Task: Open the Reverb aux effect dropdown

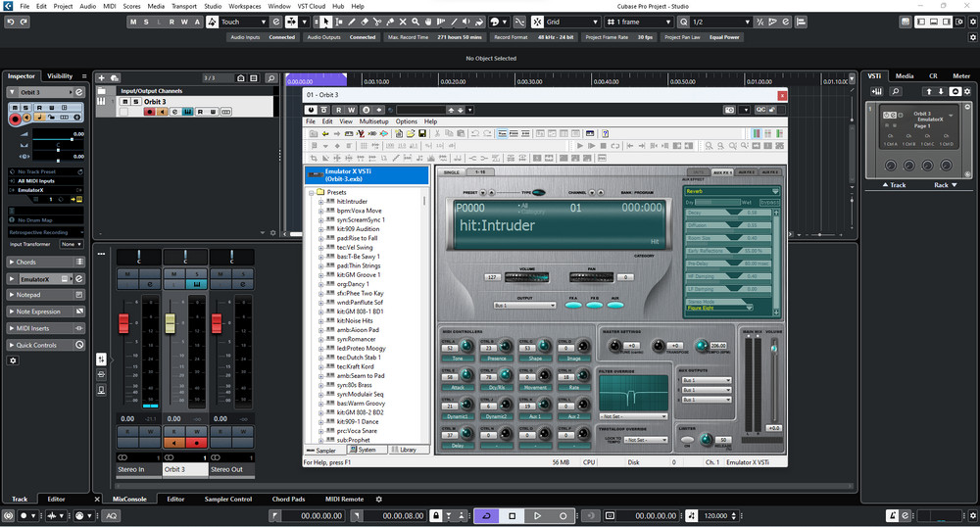Action: pyautogui.click(x=731, y=192)
